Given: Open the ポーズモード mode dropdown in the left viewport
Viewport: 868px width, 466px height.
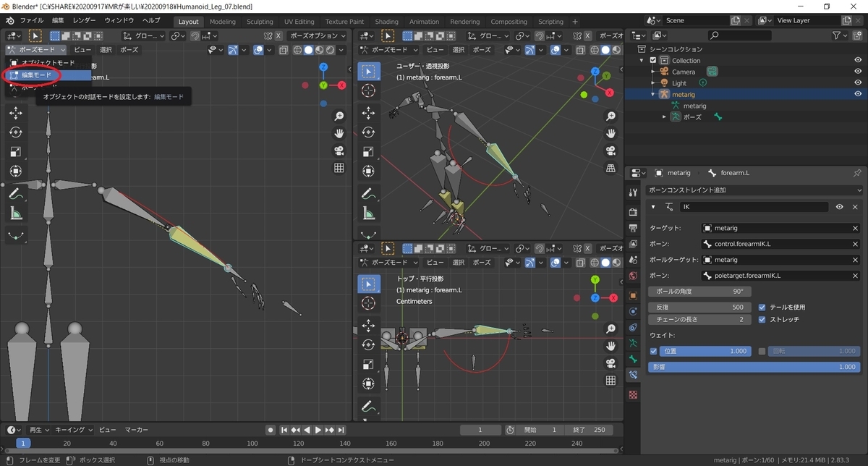Looking at the screenshot, I should 36,50.
